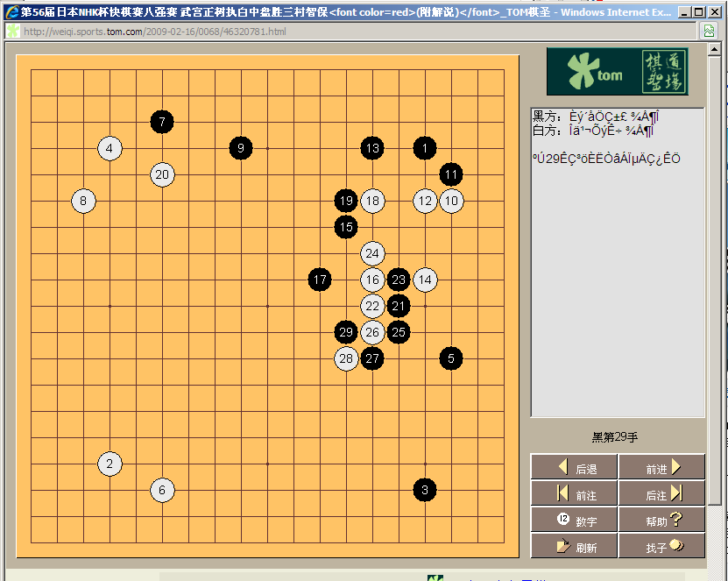Click white stone numbered 22
Viewport: 728px width, 581px height.
pos(372,306)
